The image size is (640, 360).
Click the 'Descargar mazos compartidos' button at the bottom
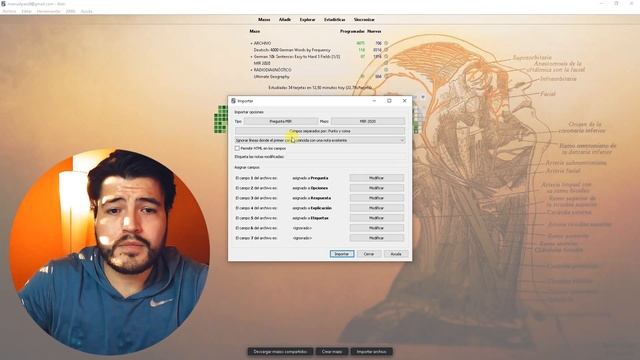(x=280, y=351)
